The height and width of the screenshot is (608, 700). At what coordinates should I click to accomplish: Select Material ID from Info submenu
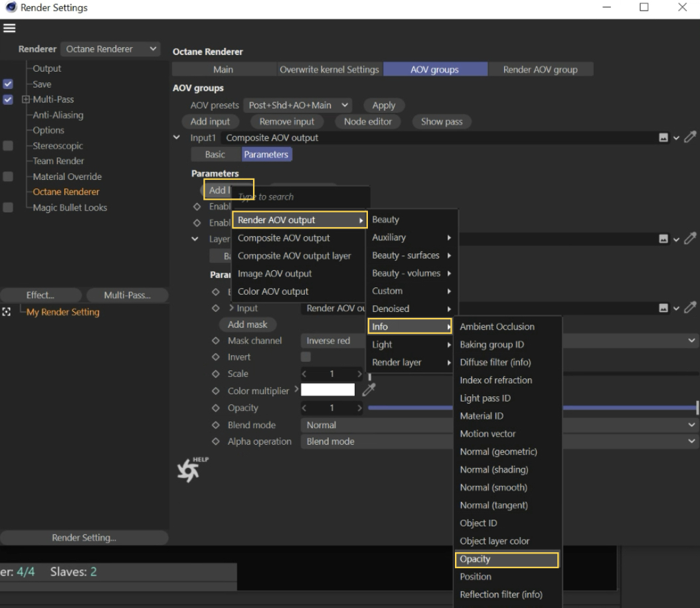point(507,416)
